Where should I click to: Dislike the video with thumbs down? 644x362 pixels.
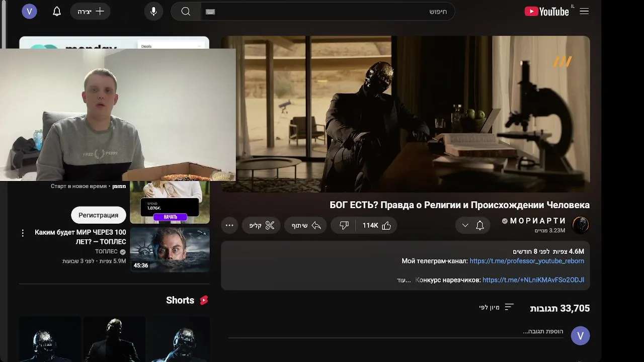point(344,225)
